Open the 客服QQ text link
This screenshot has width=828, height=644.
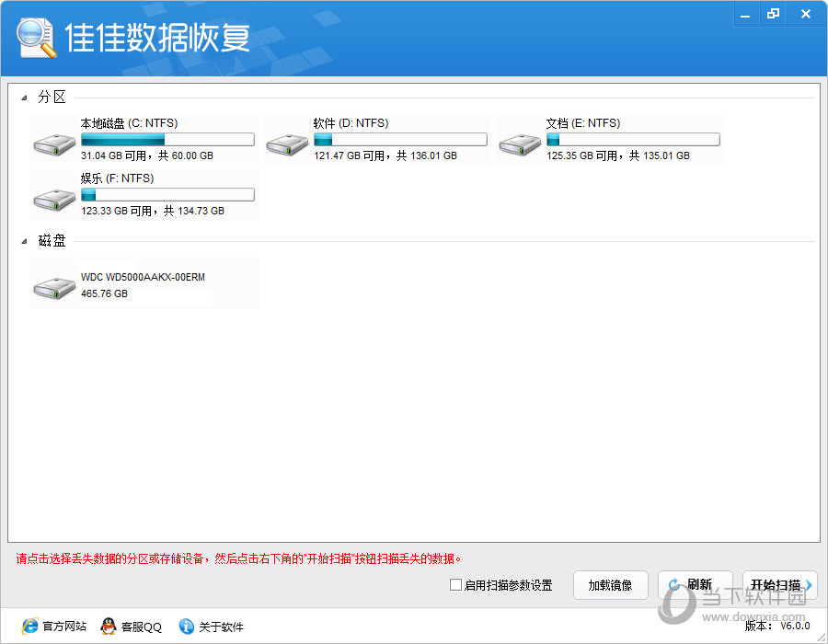pyautogui.click(x=143, y=627)
